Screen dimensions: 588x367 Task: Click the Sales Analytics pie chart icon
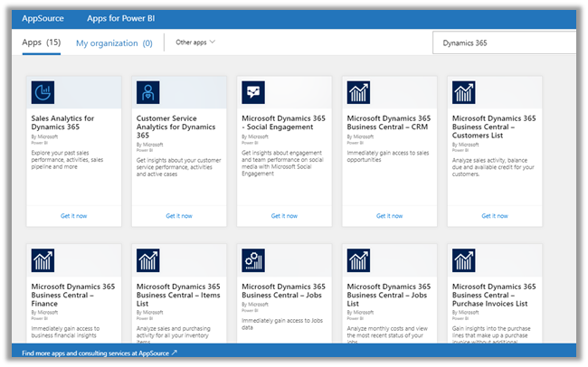pyautogui.click(x=43, y=93)
